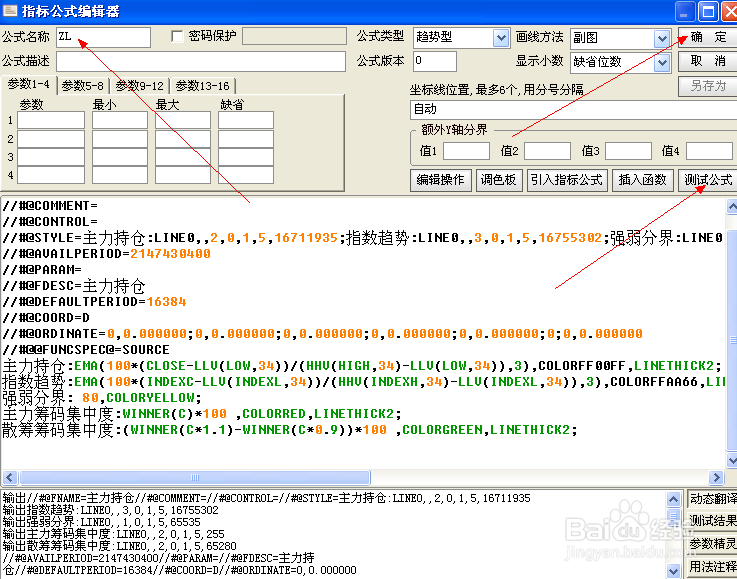
Task: Click parameter row 2 name field
Action: (51, 139)
